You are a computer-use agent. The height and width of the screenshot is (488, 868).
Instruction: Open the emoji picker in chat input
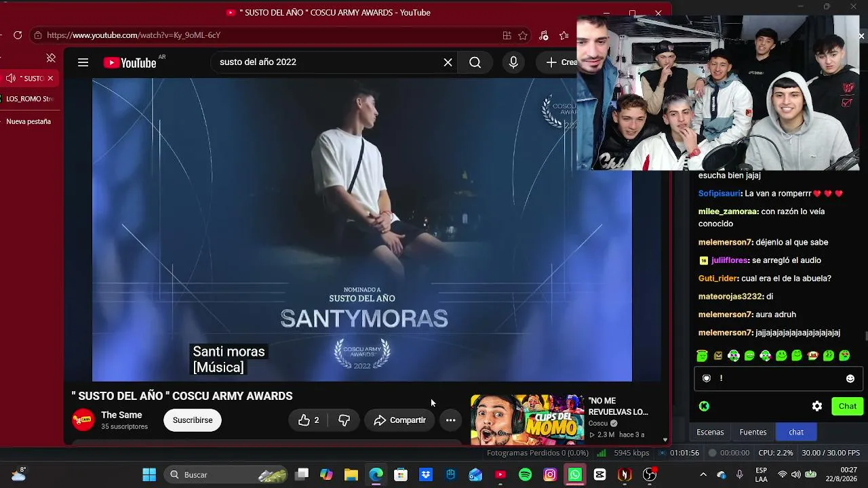pyautogui.click(x=850, y=378)
